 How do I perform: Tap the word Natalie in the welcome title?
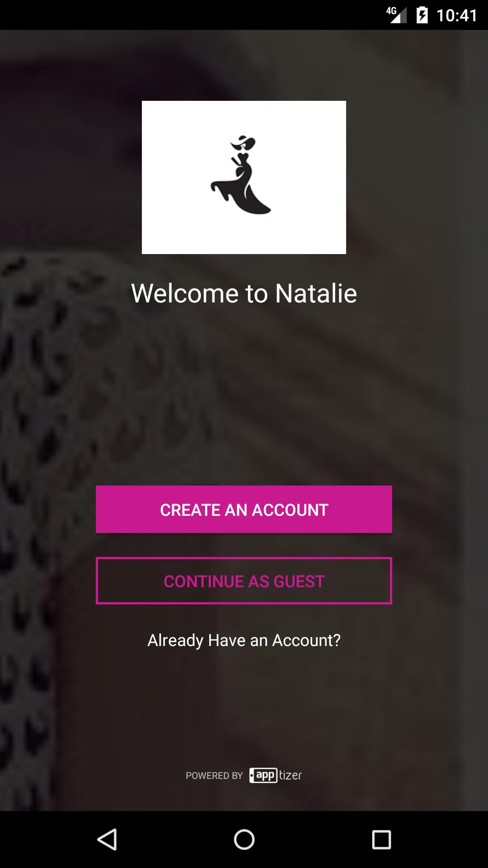tap(316, 293)
